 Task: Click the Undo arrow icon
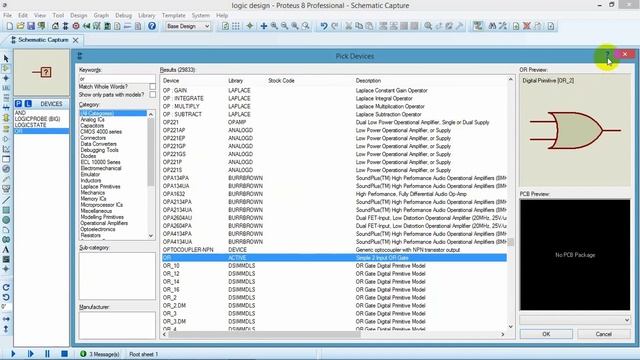point(324,26)
